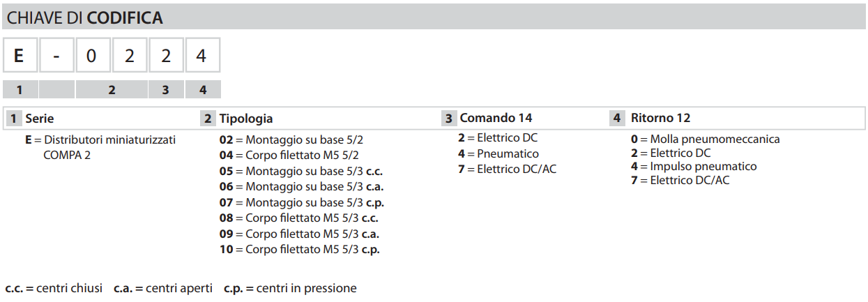The height and width of the screenshot is (302, 868).
Task: Pick 10 Corpo filettato M5 5/3 c.p.
Action: coord(299,250)
